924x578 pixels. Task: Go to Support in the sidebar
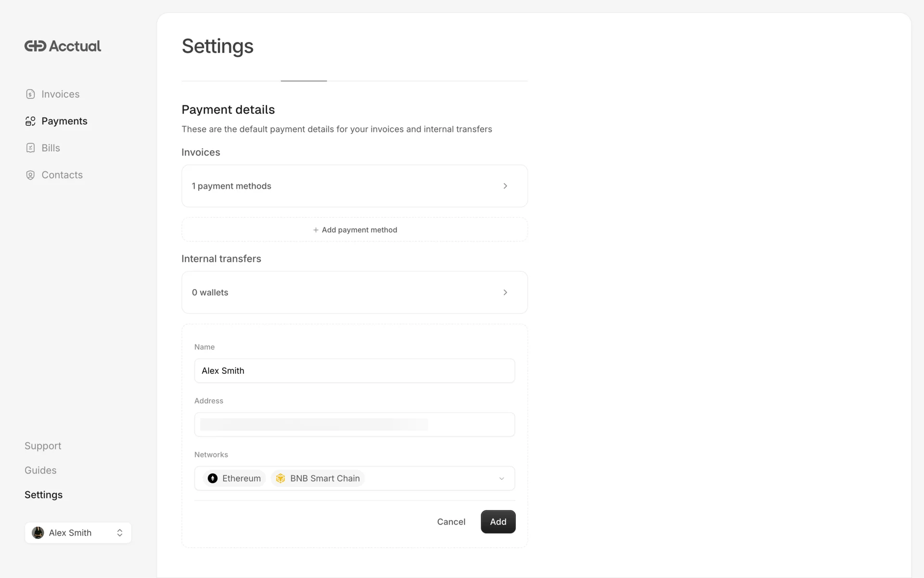click(43, 446)
